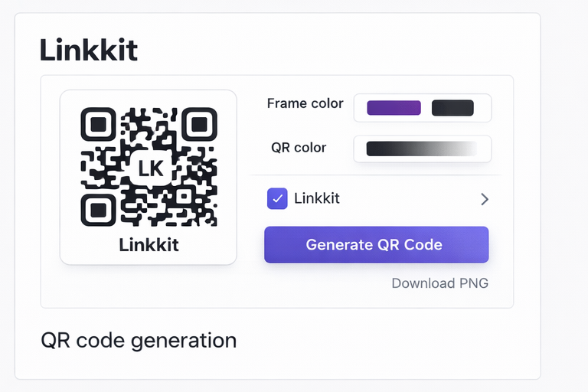Viewport: 588px width, 392px height.
Task: Select the dark Frame color swatch
Action: [x=452, y=108]
